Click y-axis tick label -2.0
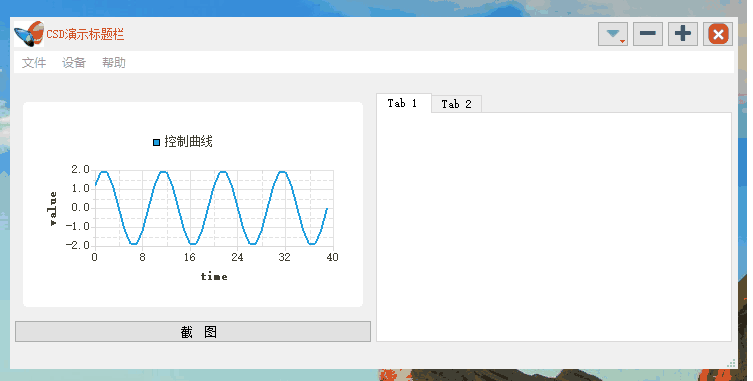This screenshot has height=381, width=753. pos(78,245)
